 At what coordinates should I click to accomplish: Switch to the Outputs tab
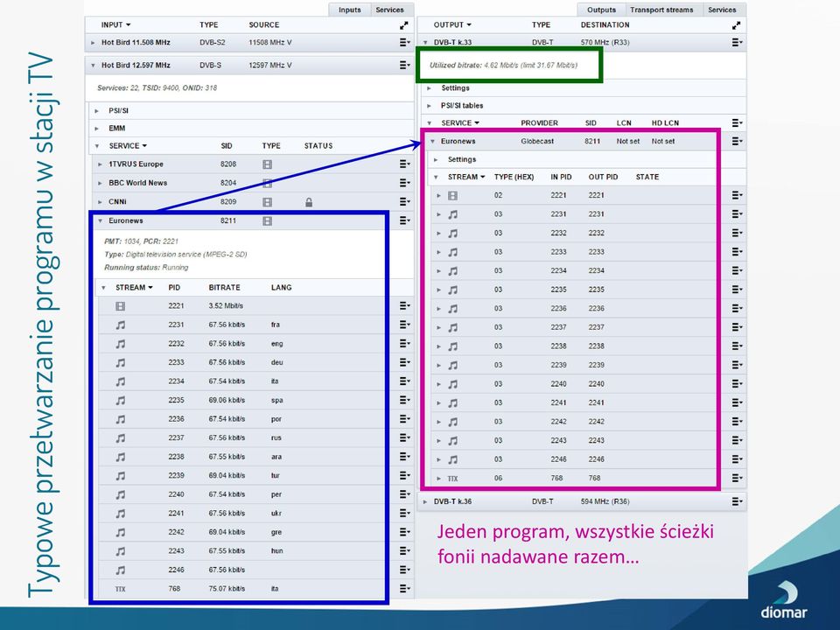click(x=601, y=10)
